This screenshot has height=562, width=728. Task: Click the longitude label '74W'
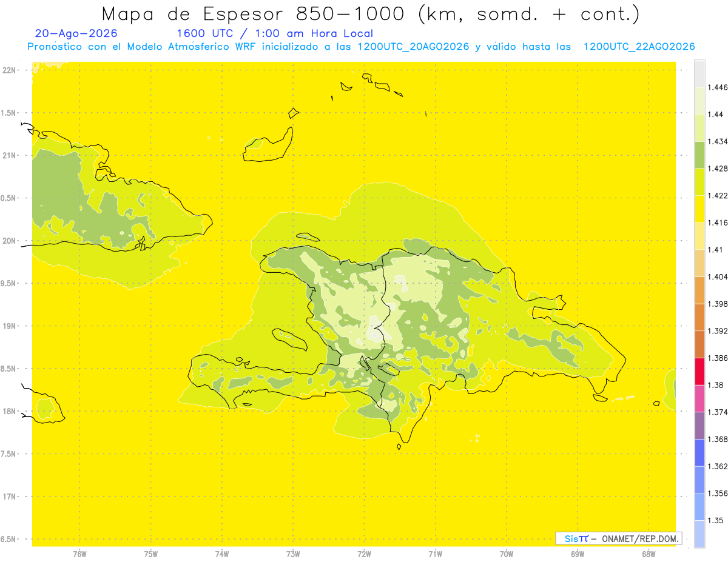pyautogui.click(x=222, y=554)
